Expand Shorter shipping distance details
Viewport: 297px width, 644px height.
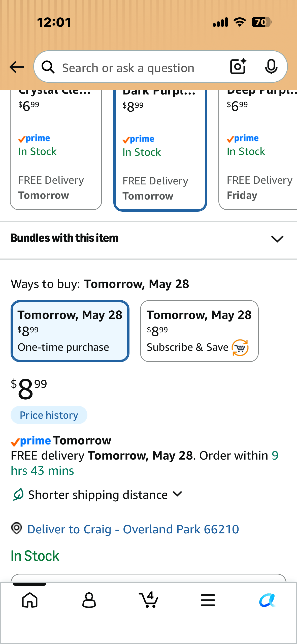97,495
